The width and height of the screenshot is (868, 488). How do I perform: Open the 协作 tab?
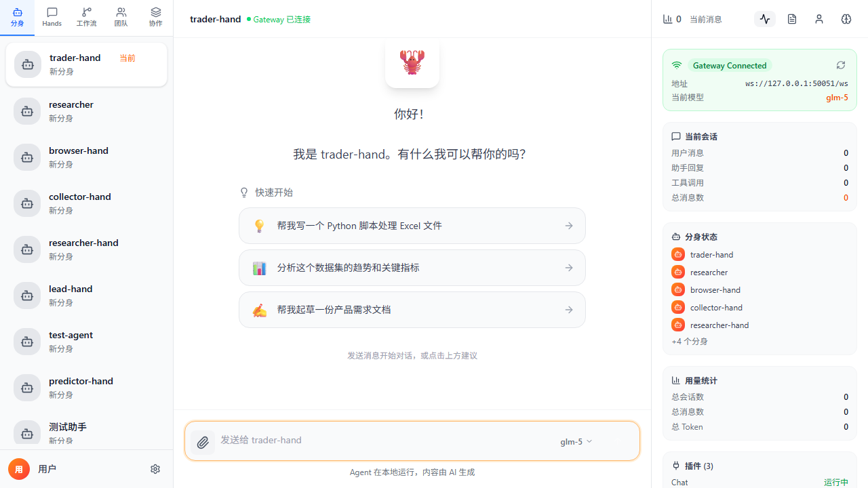coord(156,18)
